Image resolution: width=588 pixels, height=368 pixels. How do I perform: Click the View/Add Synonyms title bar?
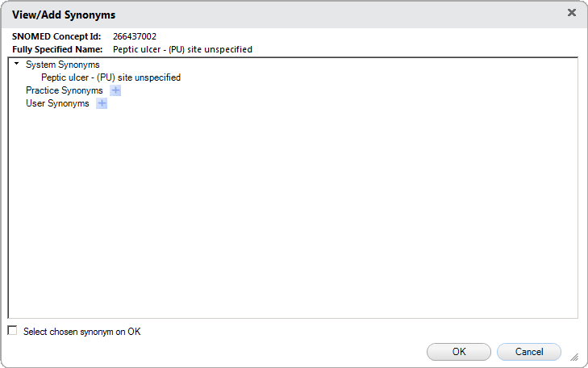[x=285, y=15]
